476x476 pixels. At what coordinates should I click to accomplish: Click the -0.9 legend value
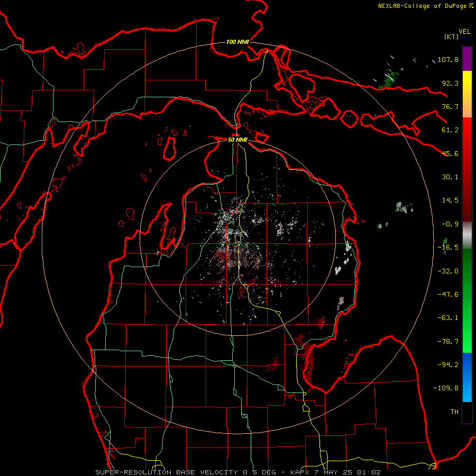(450, 224)
